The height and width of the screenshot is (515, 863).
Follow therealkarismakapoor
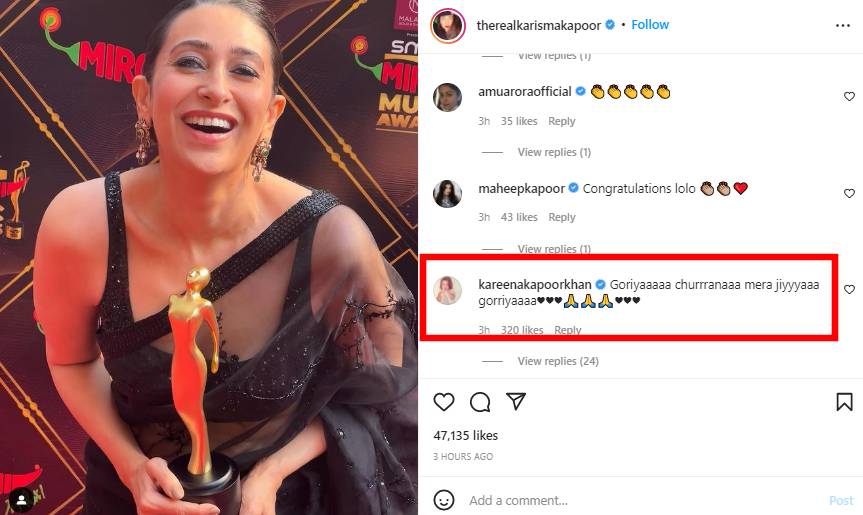tap(650, 25)
